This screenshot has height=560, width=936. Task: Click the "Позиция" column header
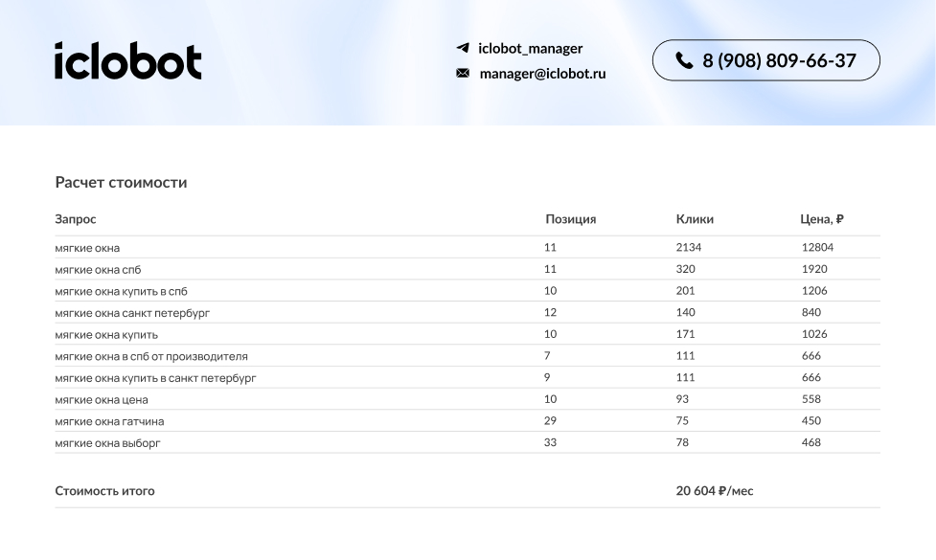[x=570, y=219]
